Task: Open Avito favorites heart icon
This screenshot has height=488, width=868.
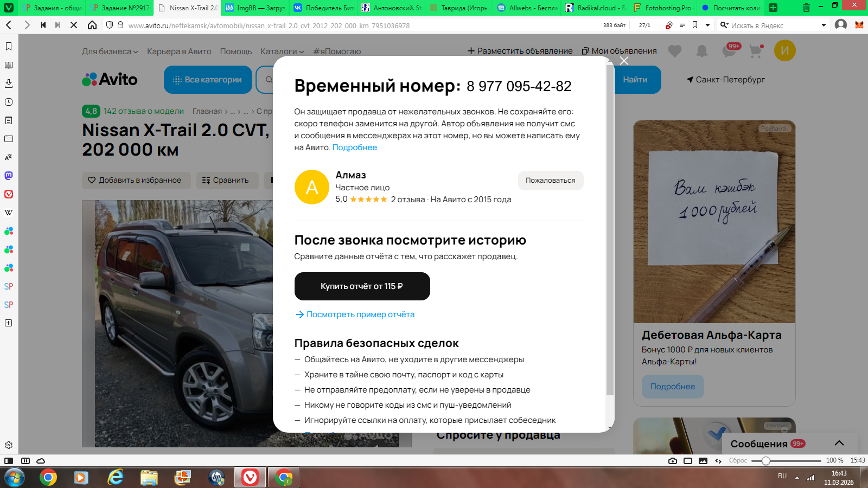Action: point(675,51)
